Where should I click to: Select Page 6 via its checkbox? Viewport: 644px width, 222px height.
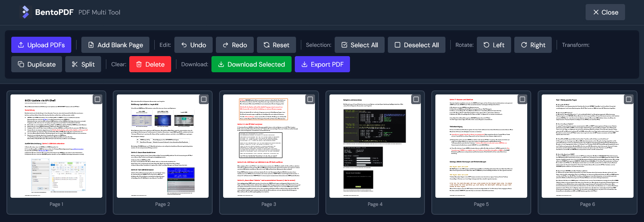[x=629, y=99]
